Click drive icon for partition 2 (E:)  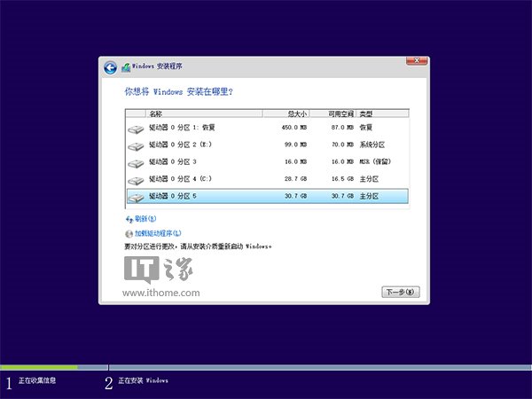(135, 145)
